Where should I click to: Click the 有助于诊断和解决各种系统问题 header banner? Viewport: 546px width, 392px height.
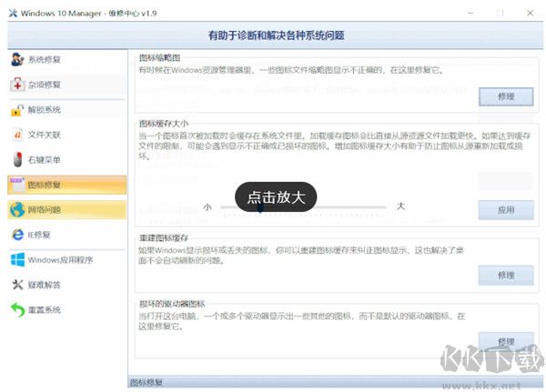(276, 35)
